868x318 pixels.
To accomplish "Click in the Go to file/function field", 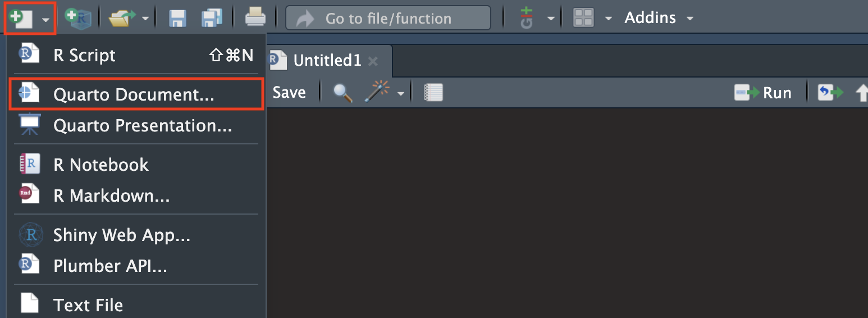I will [x=388, y=18].
